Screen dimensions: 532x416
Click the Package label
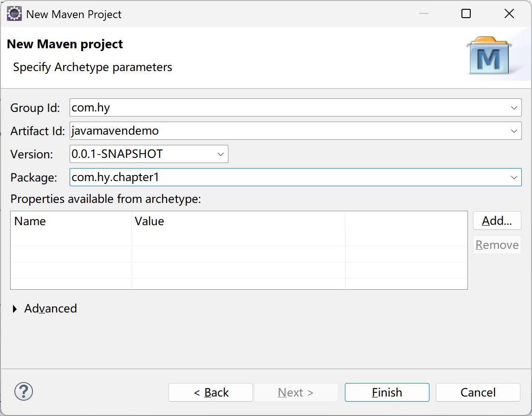(33, 177)
